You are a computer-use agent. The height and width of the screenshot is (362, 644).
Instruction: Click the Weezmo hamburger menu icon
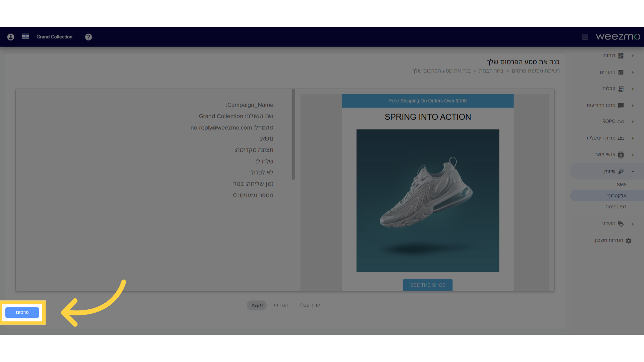pos(585,36)
